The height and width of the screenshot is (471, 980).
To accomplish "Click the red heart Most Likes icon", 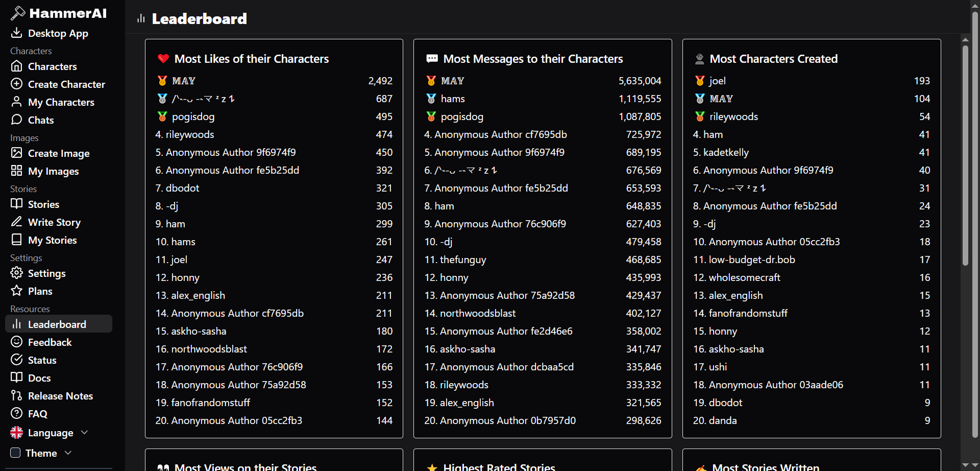I will coord(163,59).
